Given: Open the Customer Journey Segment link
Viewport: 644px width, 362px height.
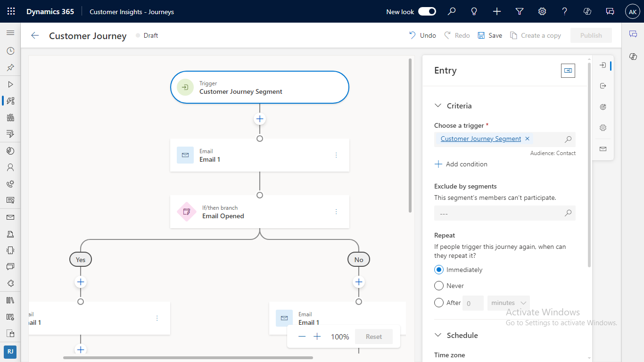Looking at the screenshot, I should [x=480, y=139].
